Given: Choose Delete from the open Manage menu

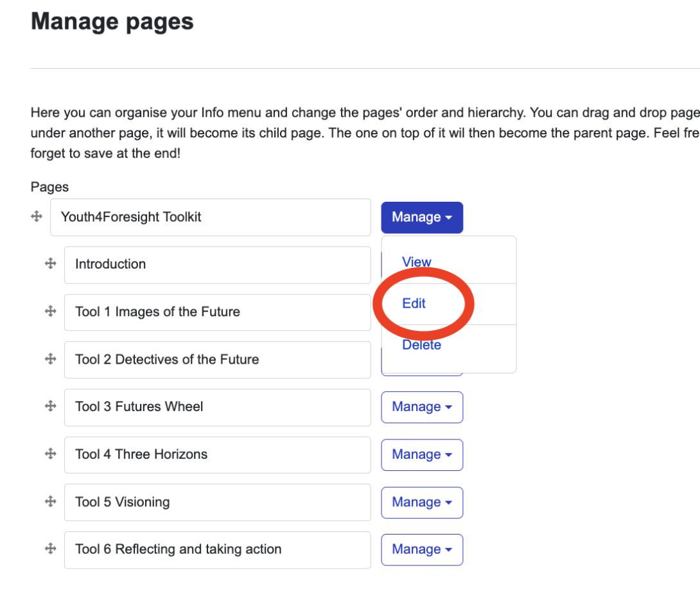Looking at the screenshot, I should (x=421, y=345).
